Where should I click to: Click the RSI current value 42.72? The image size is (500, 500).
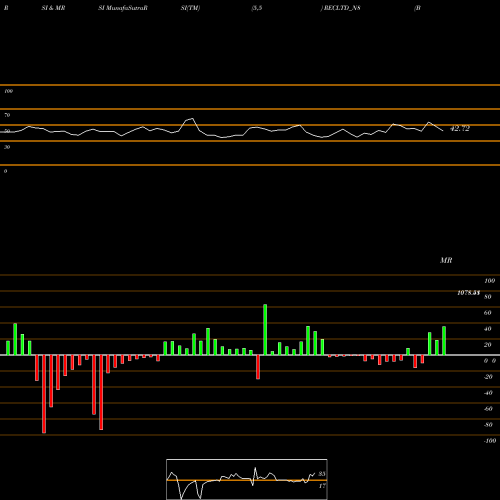(x=460, y=128)
